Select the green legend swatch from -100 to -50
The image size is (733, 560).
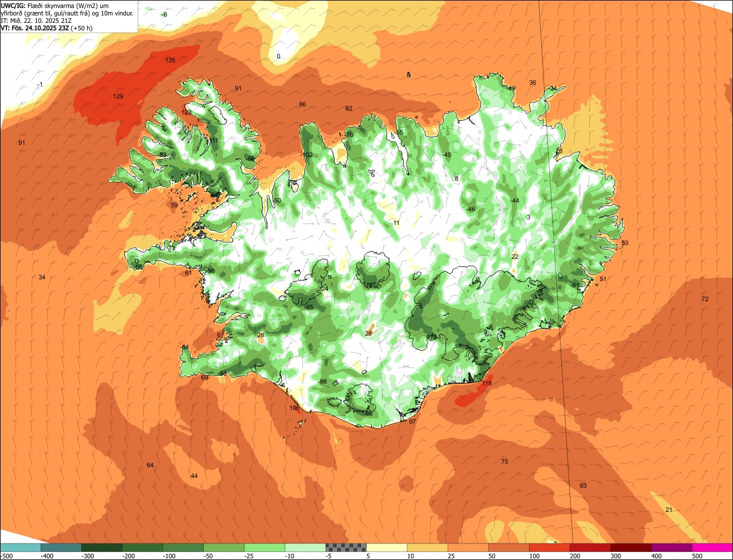tap(183, 547)
